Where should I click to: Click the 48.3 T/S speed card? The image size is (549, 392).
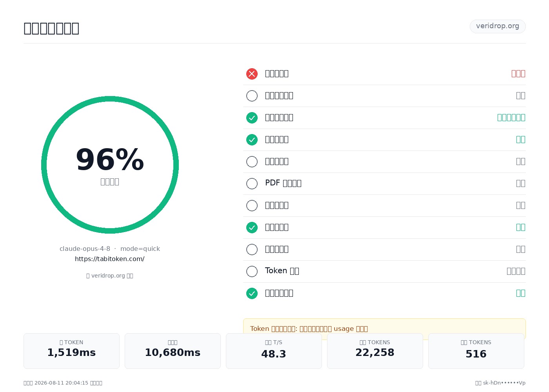274,351
